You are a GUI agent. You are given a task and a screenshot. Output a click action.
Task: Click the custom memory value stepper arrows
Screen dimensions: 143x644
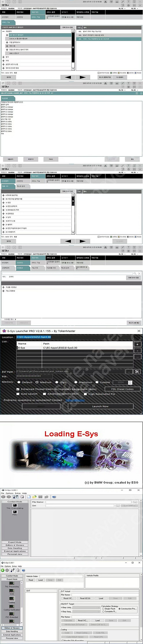130,382
